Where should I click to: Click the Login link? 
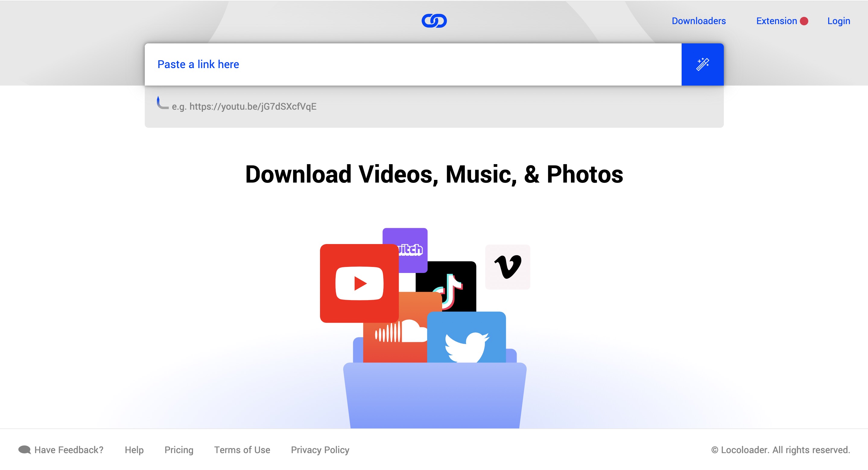pos(839,21)
